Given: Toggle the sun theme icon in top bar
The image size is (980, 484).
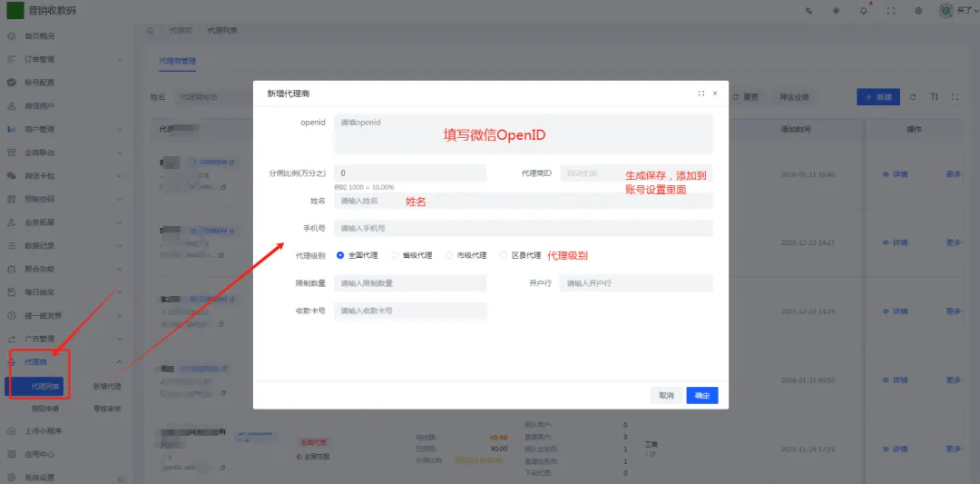Looking at the screenshot, I should [837, 11].
